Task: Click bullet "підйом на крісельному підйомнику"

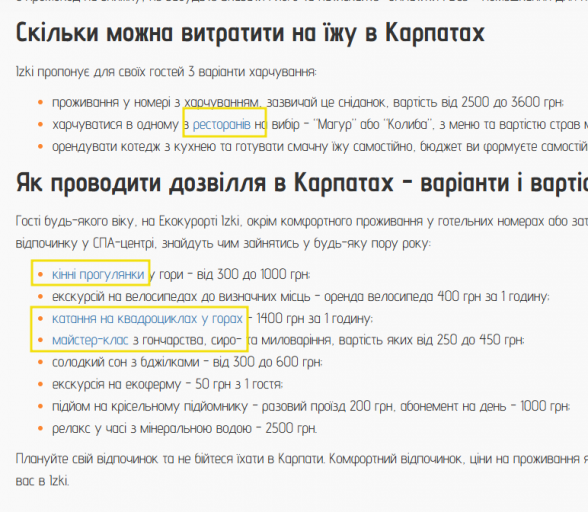Action: 311,406
